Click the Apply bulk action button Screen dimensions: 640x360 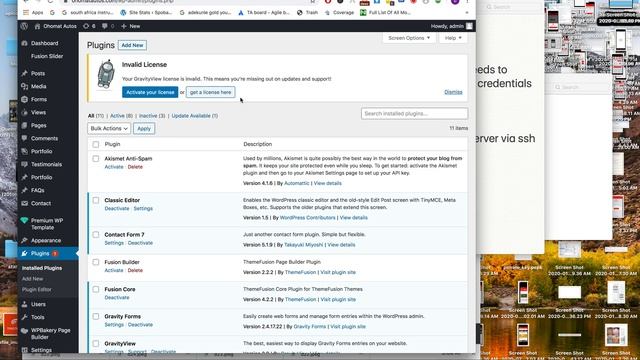click(x=144, y=129)
